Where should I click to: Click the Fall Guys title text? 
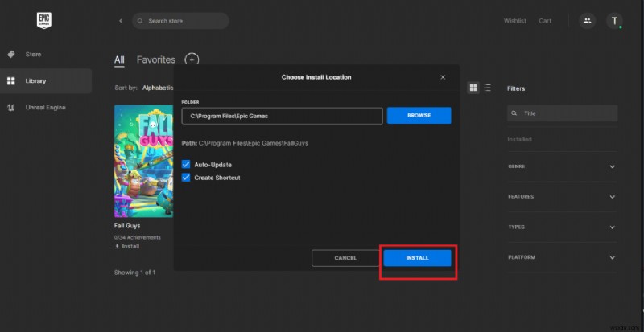[127, 226]
